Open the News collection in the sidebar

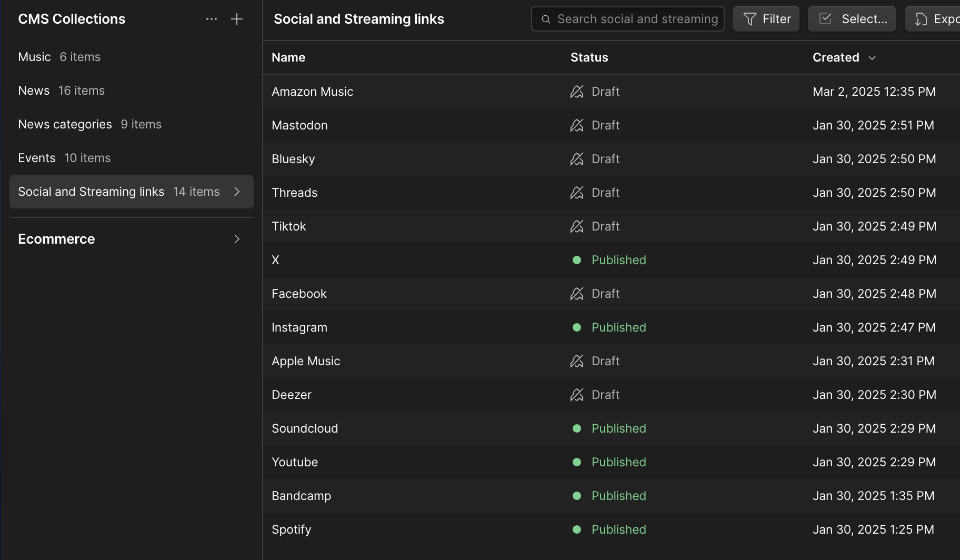click(x=34, y=90)
